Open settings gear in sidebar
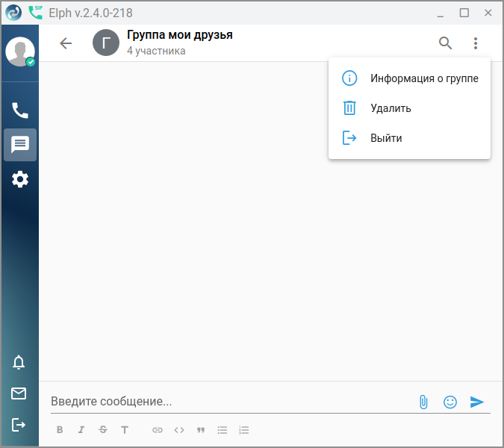 pyautogui.click(x=20, y=179)
